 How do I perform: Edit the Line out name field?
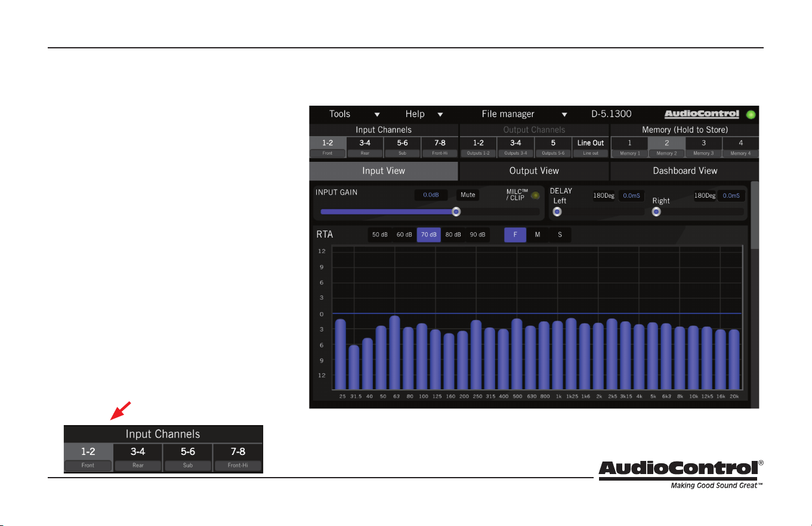pyautogui.click(x=591, y=153)
